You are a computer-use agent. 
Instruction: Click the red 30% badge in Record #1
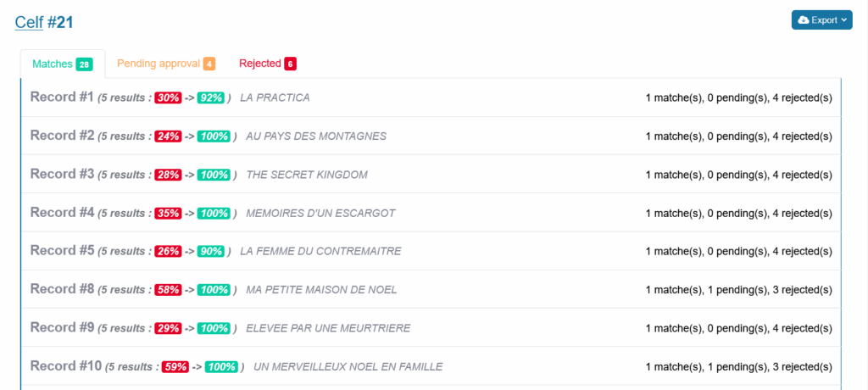click(x=168, y=98)
